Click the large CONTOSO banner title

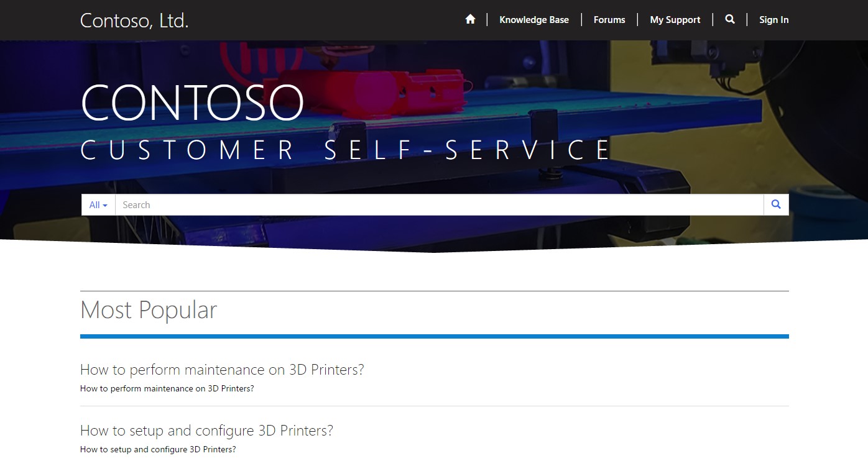point(192,103)
